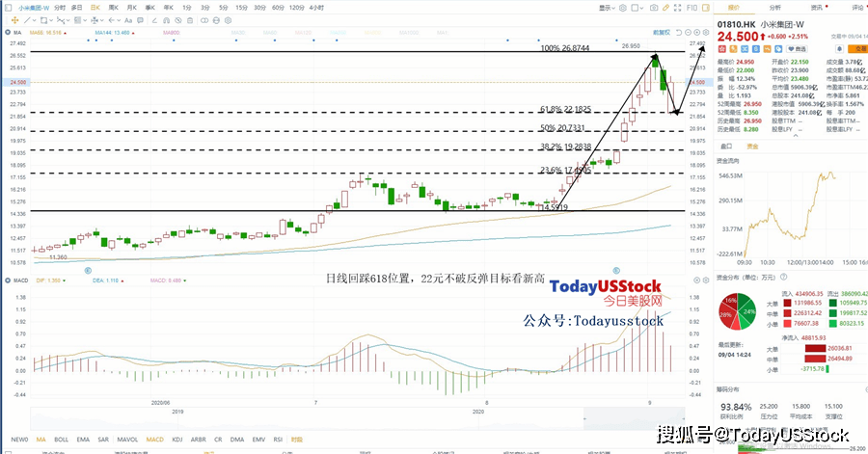Select MAVOL indicator
The width and height of the screenshot is (868, 454).
[127, 440]
